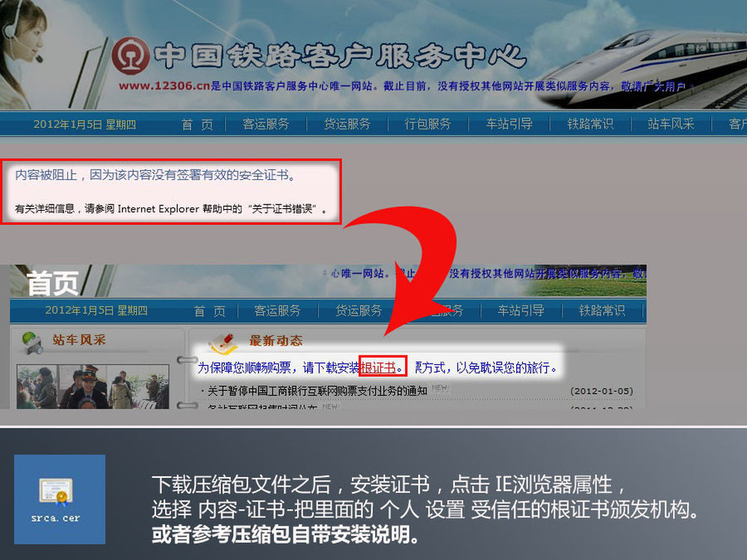Click the 站车风采 camera globe icon
747x560 pixels.
(33, 343)
